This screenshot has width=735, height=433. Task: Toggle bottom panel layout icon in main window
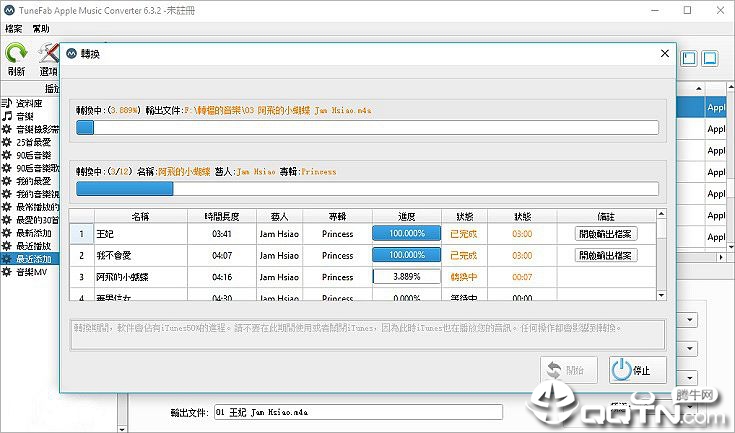710,59
